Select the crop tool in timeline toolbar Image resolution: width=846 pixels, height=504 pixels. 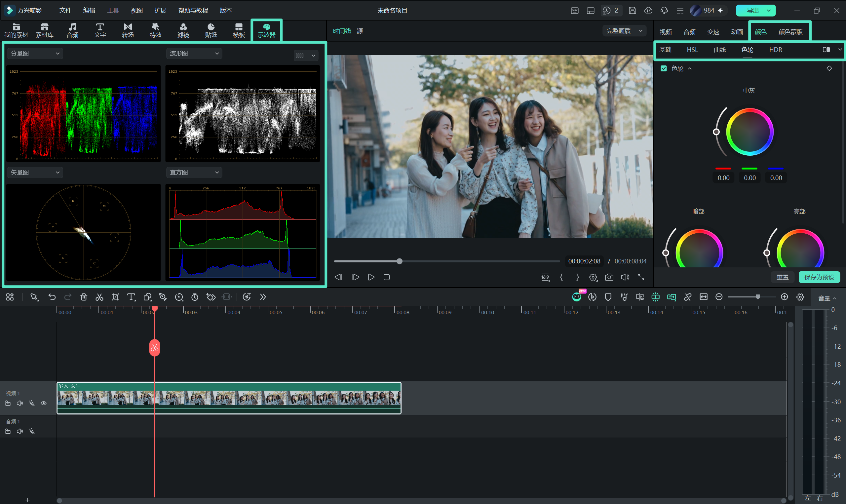pyautogui.click(x=115, y=297)
